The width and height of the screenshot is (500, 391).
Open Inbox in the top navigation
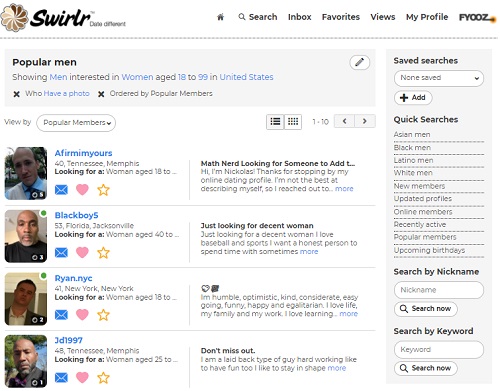click(300, 17)
